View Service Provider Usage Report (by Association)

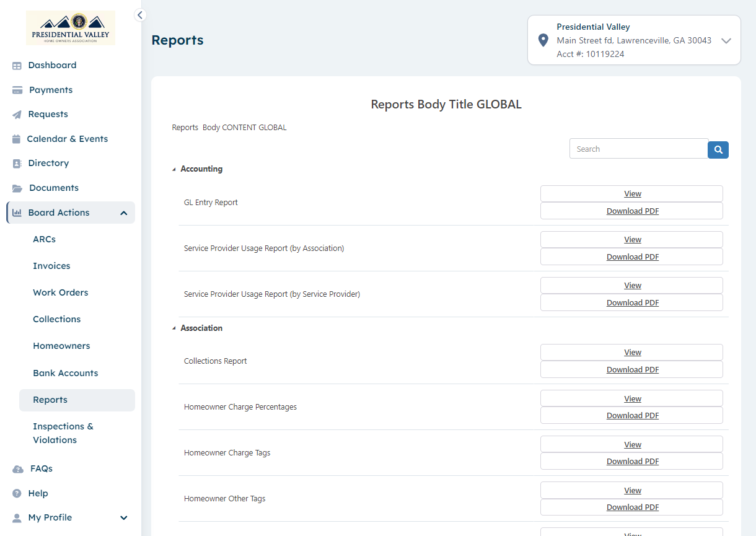coord(631,240)
